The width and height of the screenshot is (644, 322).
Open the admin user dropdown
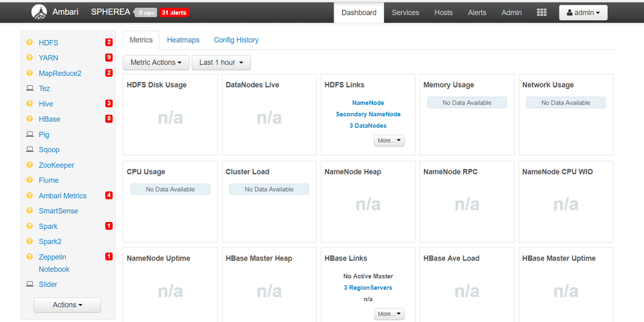point(583,13)
